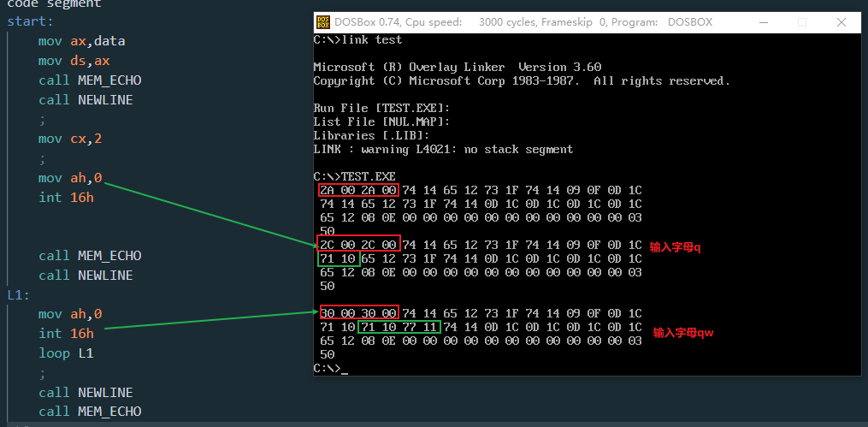
Task: Click the Microsoft Overlay Linker version line
Action: pos(458,67)
